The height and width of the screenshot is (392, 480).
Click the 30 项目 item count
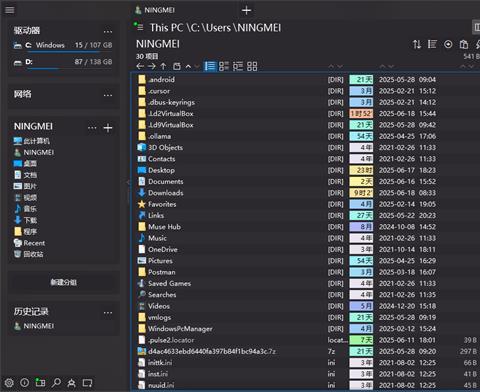pos(147,56)
